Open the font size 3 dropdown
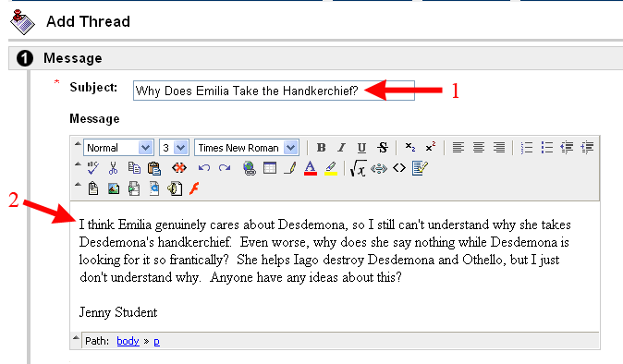Image resolution: width=623 pixels, height=364 pixels. 174,148
